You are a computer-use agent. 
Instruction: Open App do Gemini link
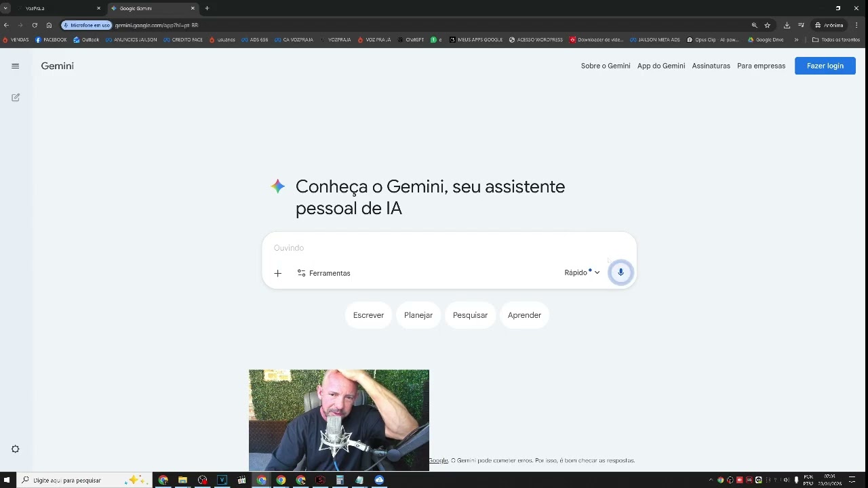tap(661, 66)
